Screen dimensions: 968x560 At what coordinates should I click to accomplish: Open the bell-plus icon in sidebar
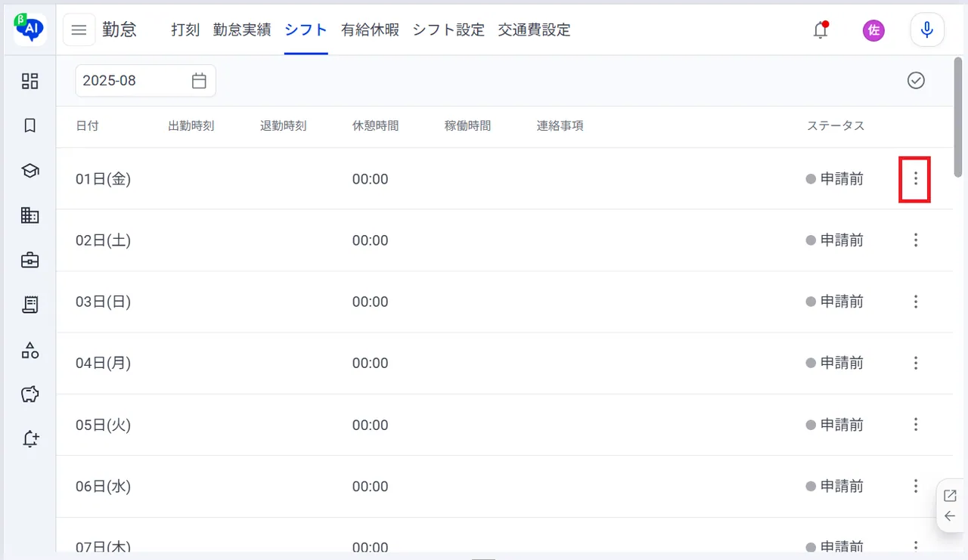[x=29, y=439]
